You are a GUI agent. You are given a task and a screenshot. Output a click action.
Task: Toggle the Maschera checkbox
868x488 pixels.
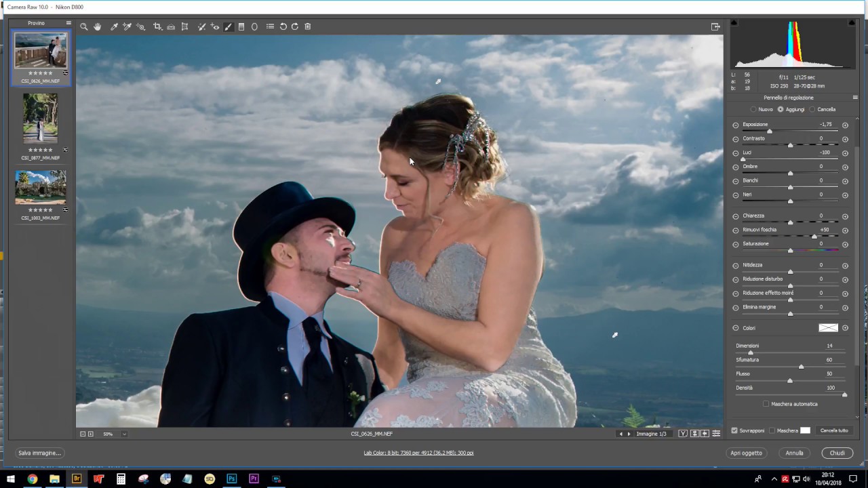pyautogui.click(x=772, y=430)
